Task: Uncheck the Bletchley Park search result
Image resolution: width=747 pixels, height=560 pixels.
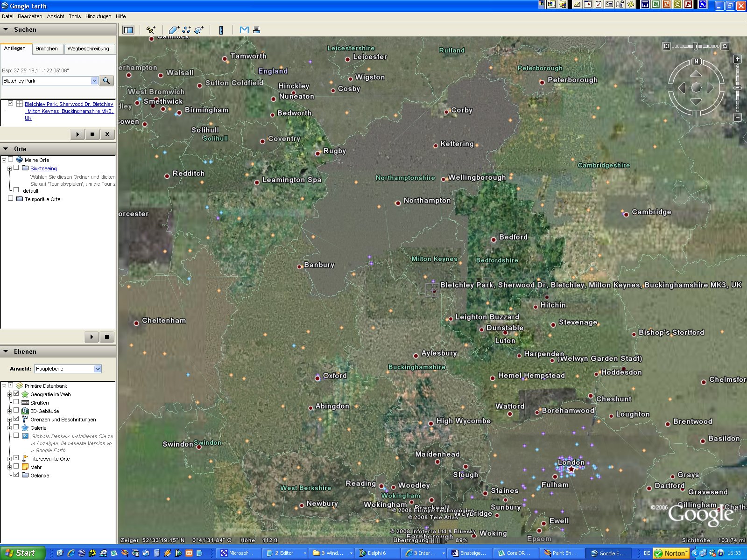Action: tap(11, 104)
